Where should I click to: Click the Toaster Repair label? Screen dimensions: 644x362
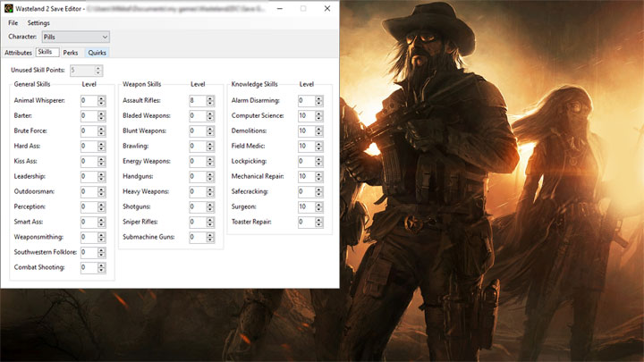(251, 222)
